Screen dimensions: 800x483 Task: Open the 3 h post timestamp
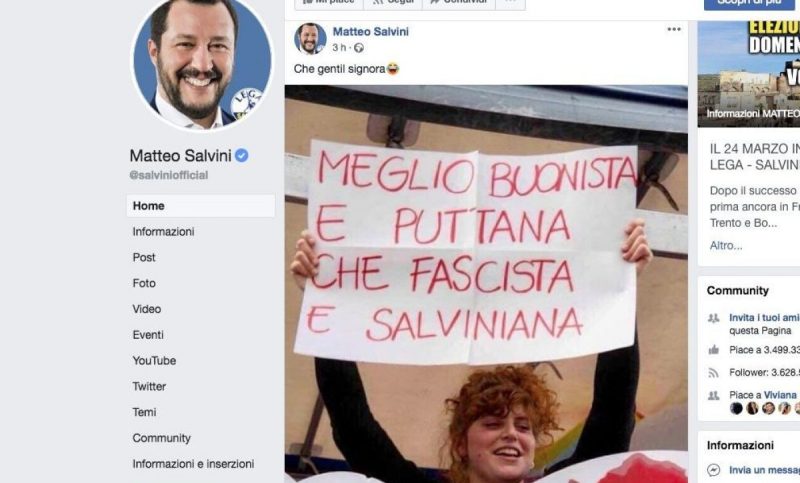point(339,48)
